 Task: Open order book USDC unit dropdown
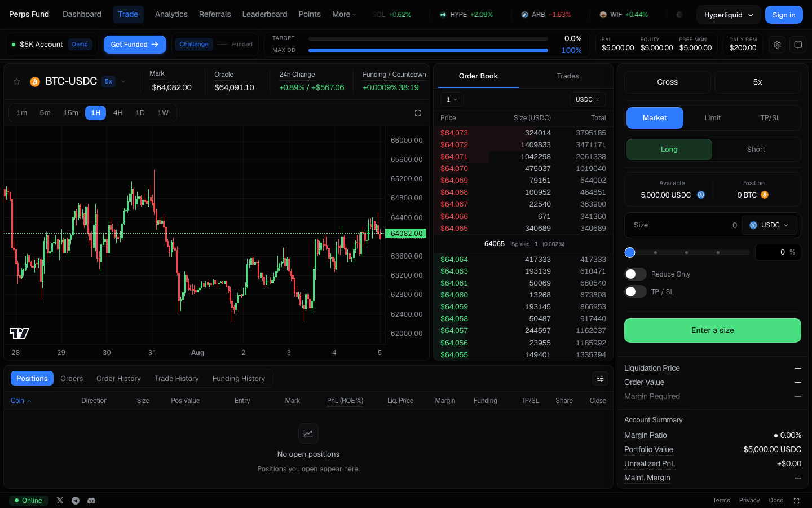pyautogui.click(x=588, y=99)
